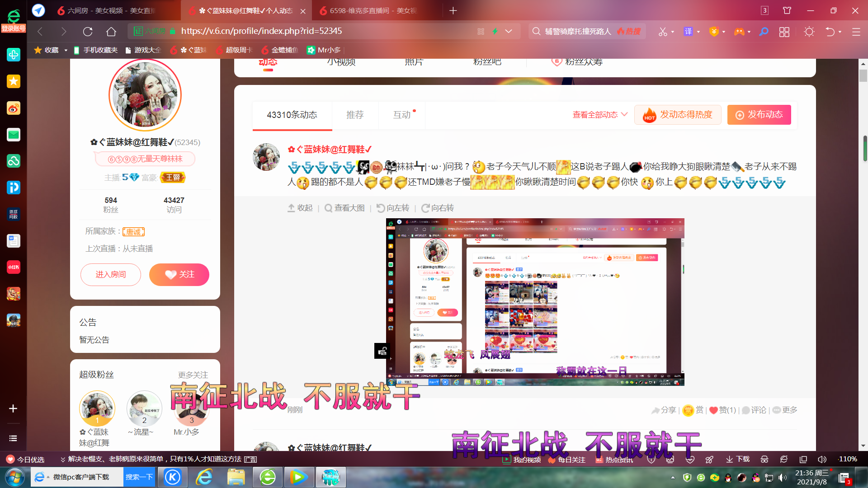Image resolution: width=868 pixels, height=488 pixels.
Task: Expand the translate tool dropdown arrow
Action: click(x=698, y=32)
